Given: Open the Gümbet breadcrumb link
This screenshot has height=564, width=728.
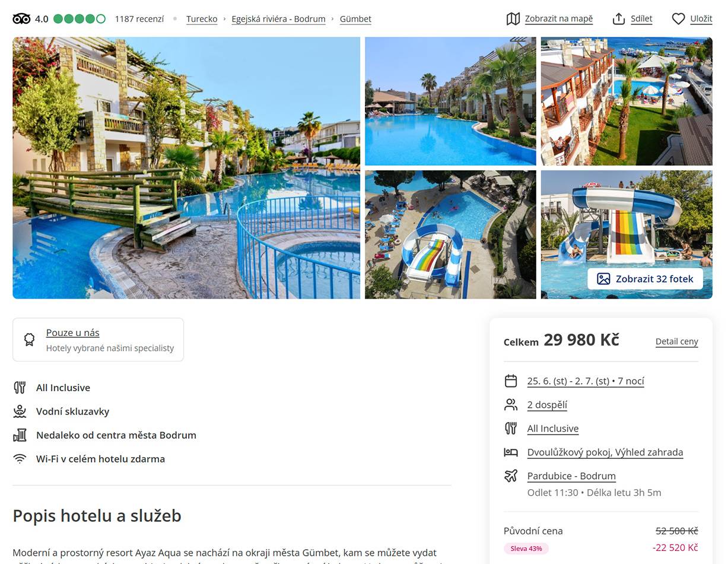Looking at the screenshot, I should pos(355,19).
